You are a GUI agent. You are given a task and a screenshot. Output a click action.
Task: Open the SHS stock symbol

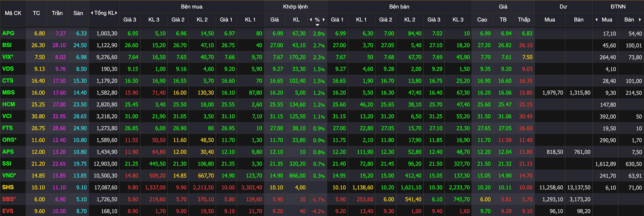click(x=8, y=187)
